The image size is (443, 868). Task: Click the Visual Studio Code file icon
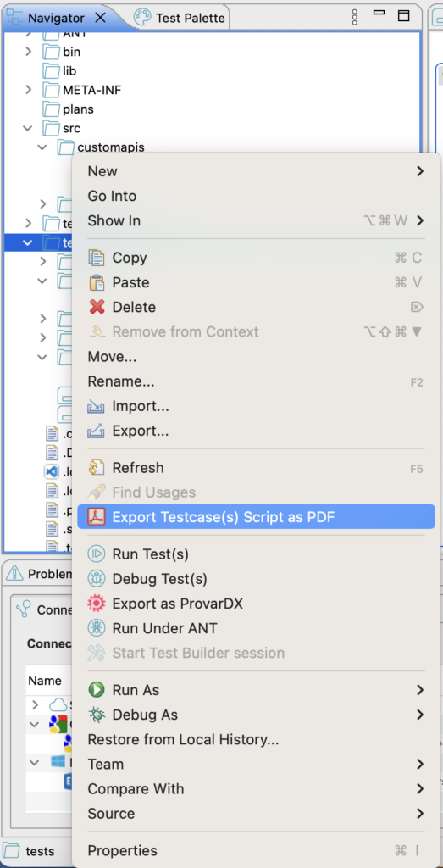[x=52, y=472]
